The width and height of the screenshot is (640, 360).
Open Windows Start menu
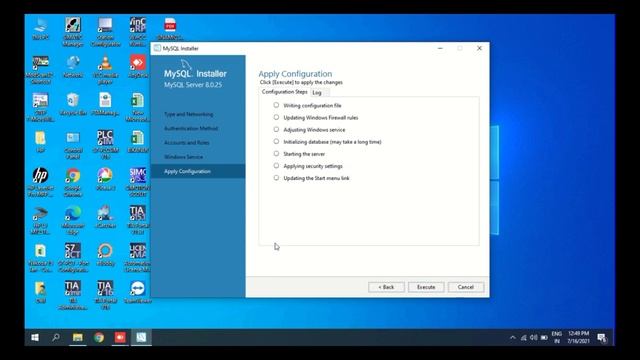point(35,337)
